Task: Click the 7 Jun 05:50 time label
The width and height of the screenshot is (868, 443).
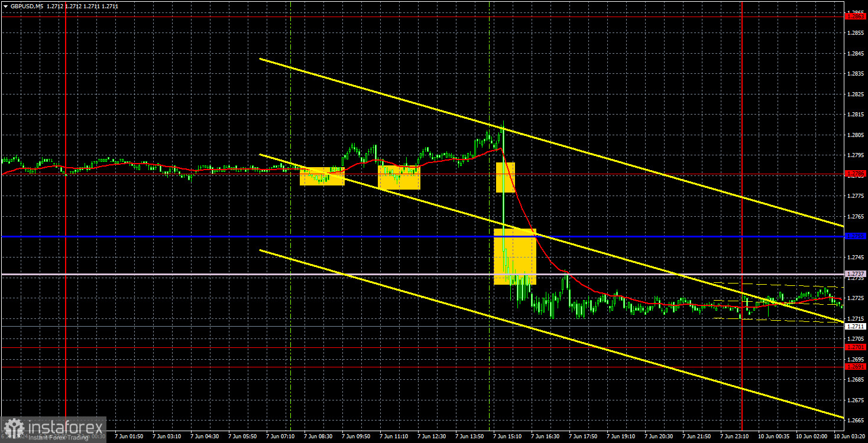Action: [243, 437]
